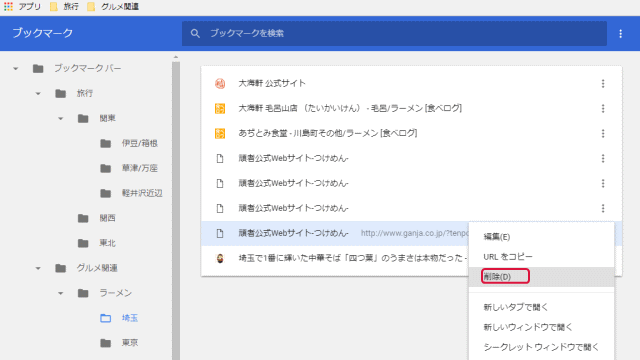This screenshot has width=640, height=360.
Task: Choose URL をコピー in the context menu
Action: coord(542,257)
